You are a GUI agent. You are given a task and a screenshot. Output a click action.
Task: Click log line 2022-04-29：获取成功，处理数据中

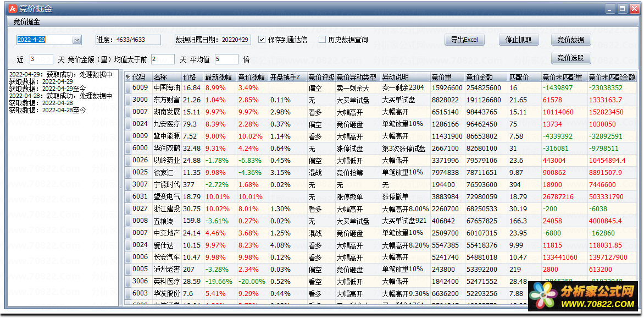[60, 74]
